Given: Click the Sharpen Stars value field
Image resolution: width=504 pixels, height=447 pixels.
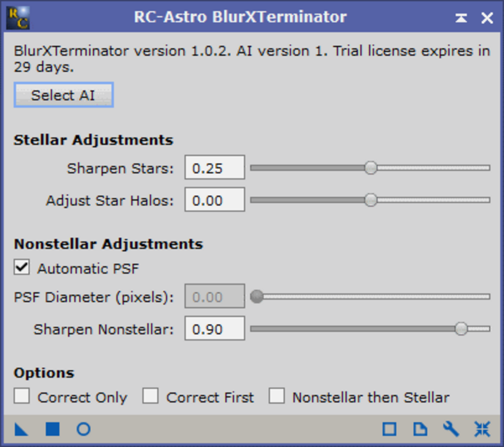Looking at the screenshot, I should coord(214,168).
